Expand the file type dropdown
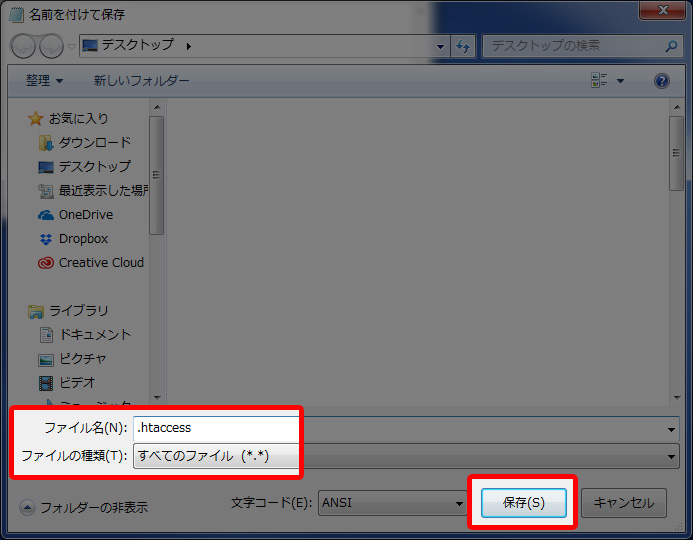693x540 pixels. click(x=671, y=456)
